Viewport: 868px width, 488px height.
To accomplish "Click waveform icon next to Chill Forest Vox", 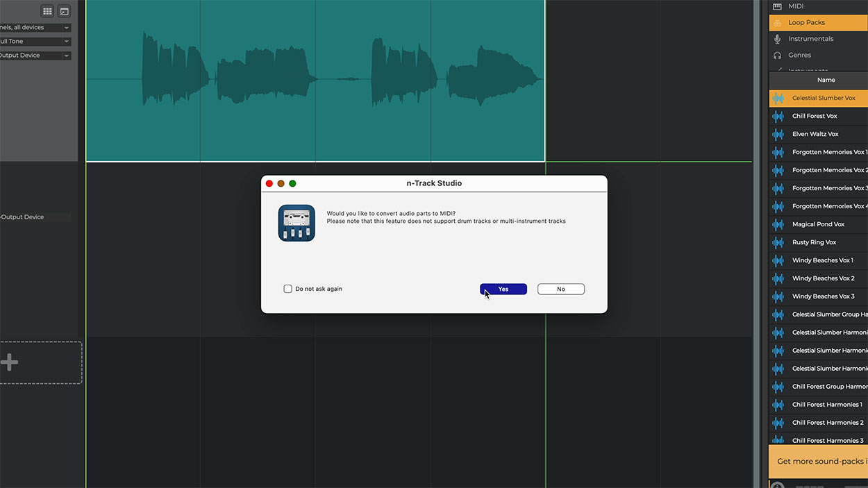I will click(778, 116).
